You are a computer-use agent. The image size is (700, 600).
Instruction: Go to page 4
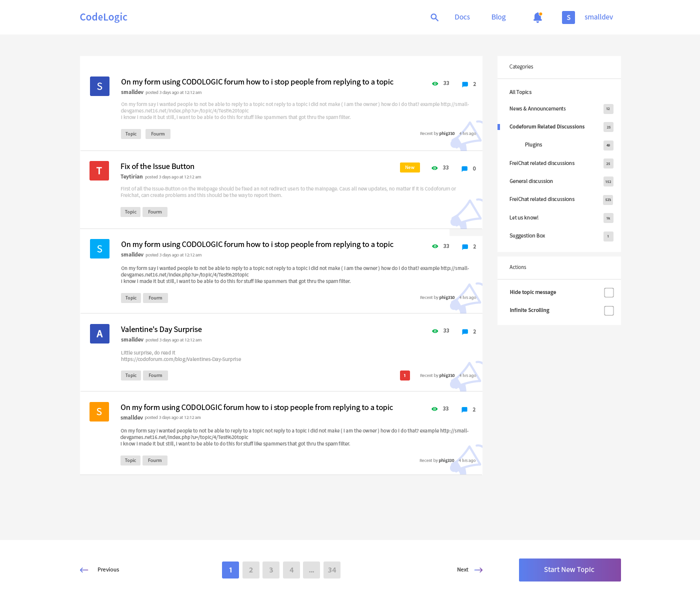point(291,570)
